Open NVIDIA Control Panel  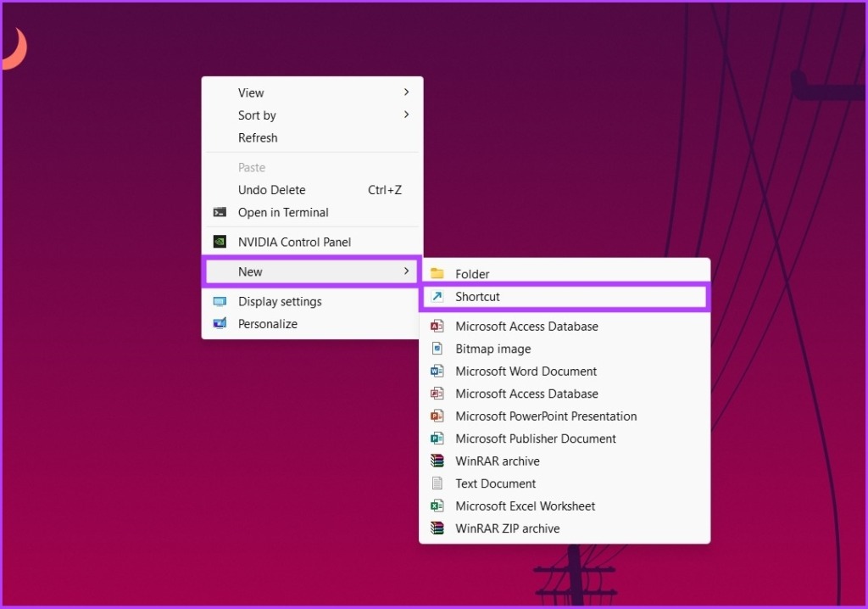(312, 243)
